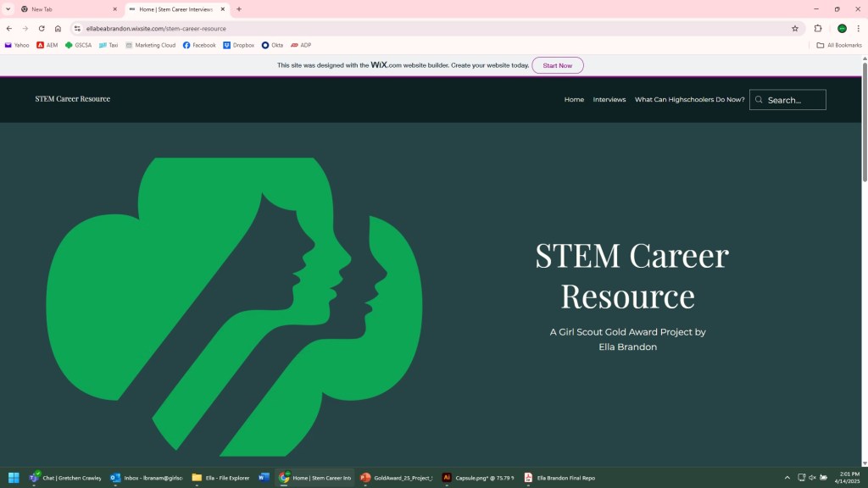Open the Facebook bookmark

pos(199,45)
